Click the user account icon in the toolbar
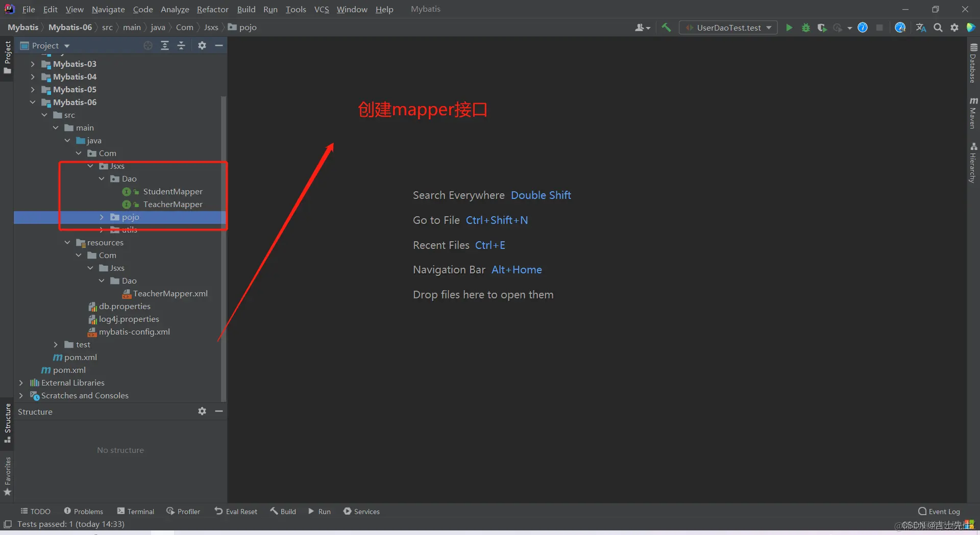 point(642,28)
